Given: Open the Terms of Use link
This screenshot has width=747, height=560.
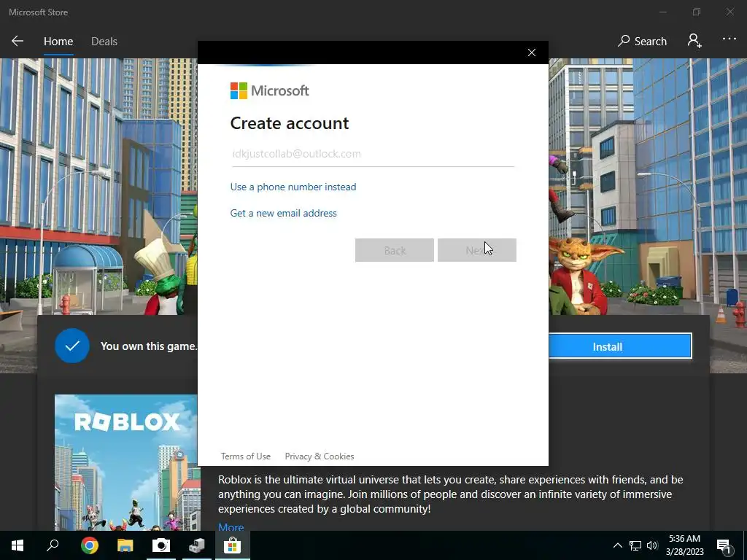Looking at the screenshot, I should [x=245, y=456].
